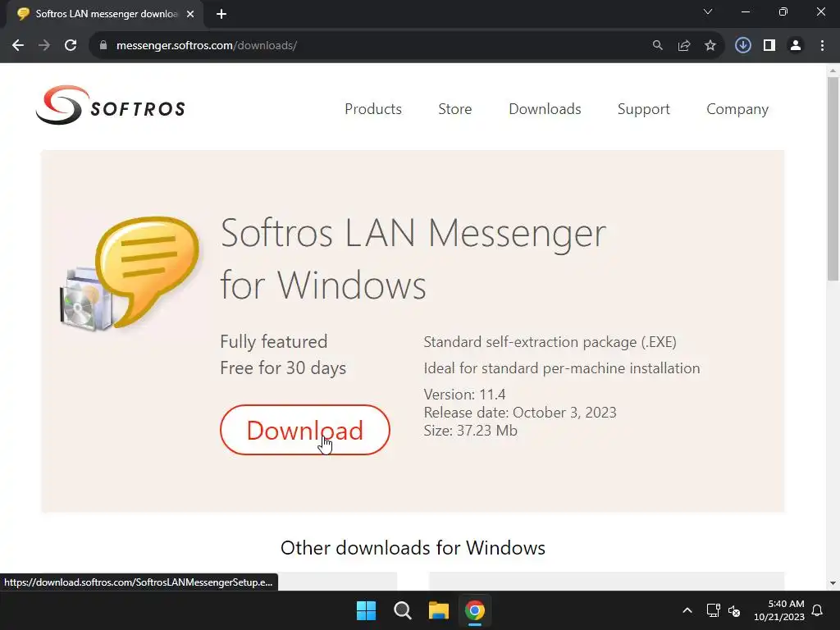Click the scrollbar up arrow
Viewport: 840px width, 630px height.
(833, 71)
